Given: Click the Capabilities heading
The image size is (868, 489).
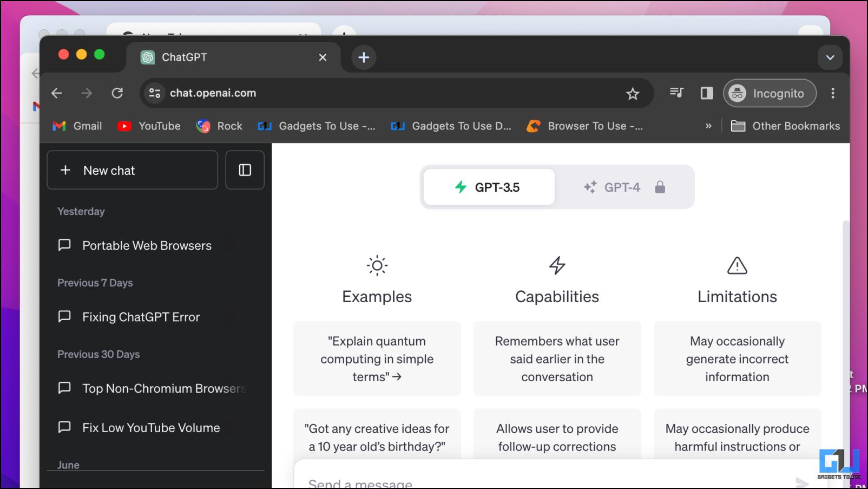Looking at the screenshot, I should pos(557,297).
